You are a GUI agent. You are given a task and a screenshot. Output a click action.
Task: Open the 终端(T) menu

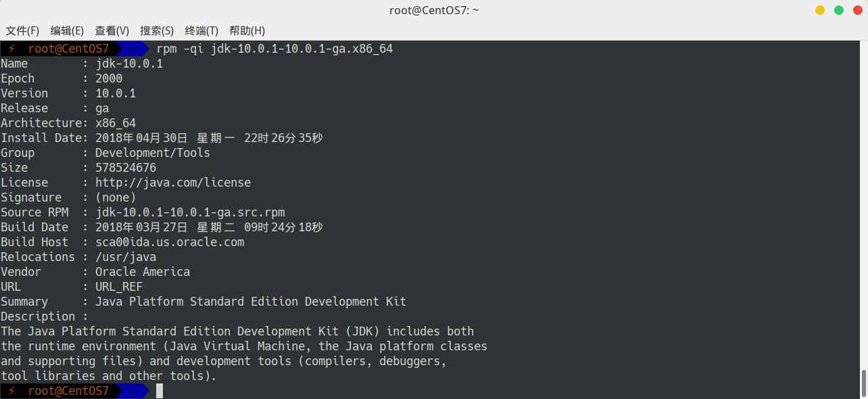coord(201,31)
